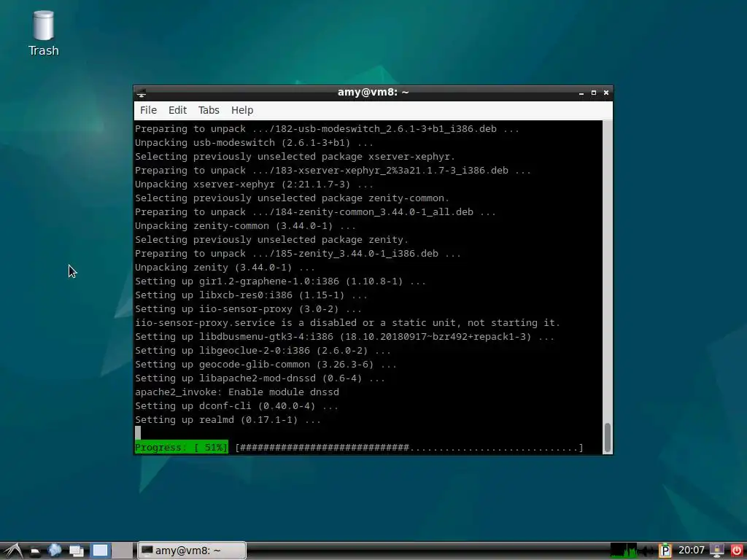The width and height of the screenshot is (747, 560).
Task: Click the terminal window titlebar icon
Action: 142,93
